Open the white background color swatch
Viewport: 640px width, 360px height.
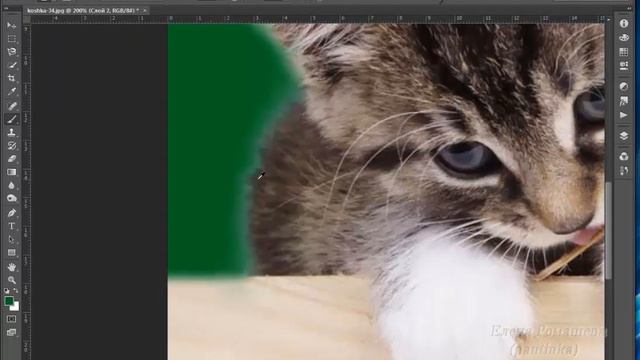click(16, 307)
